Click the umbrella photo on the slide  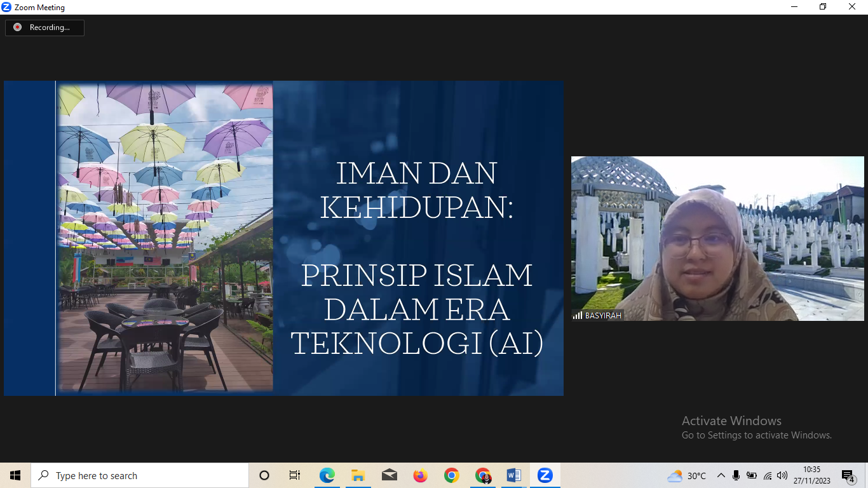(x=165, y=237)
